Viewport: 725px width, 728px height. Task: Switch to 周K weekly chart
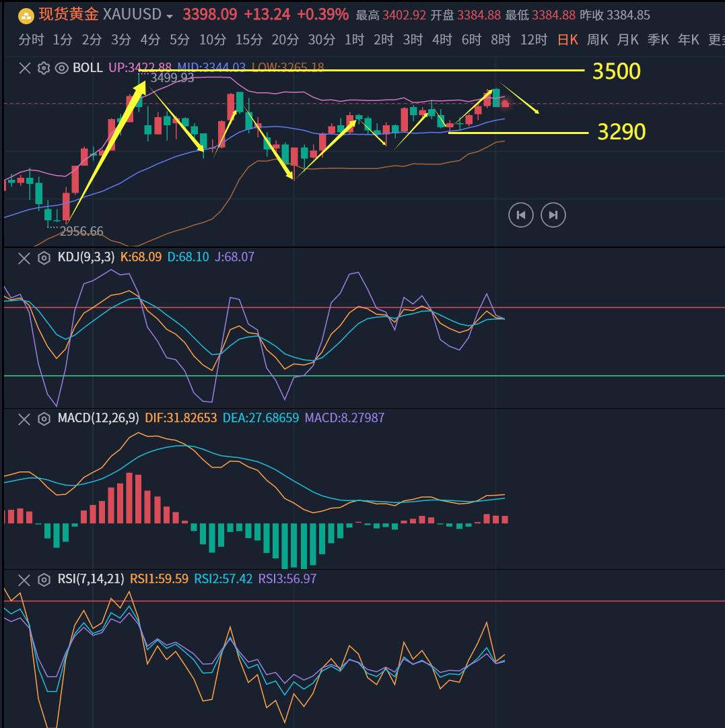tap(597, 40)
